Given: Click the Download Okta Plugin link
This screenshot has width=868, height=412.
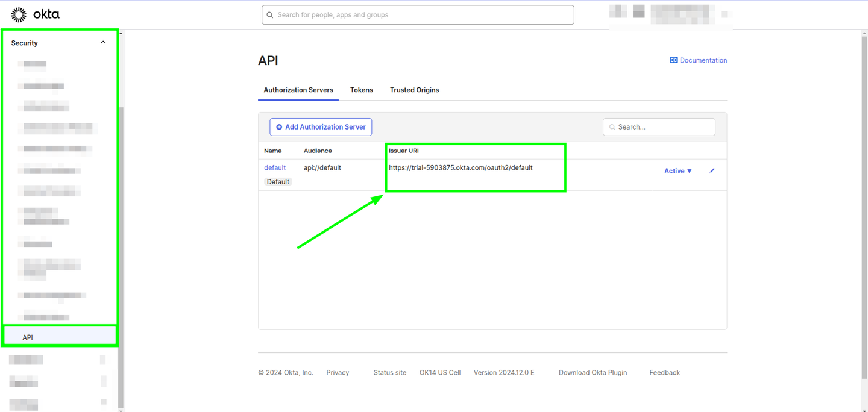Looking at the screenshot, I should (593, 372).
